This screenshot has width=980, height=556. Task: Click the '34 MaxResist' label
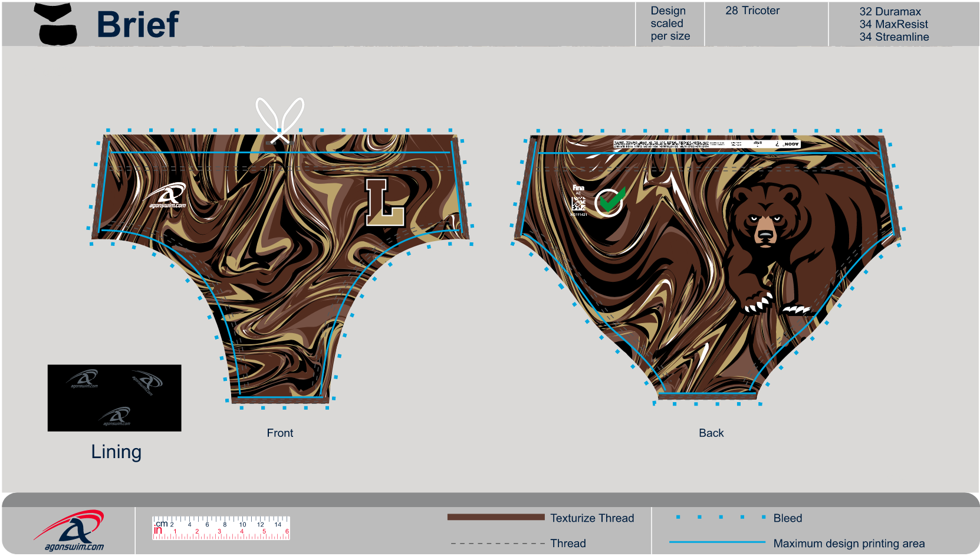click(893, 24)
